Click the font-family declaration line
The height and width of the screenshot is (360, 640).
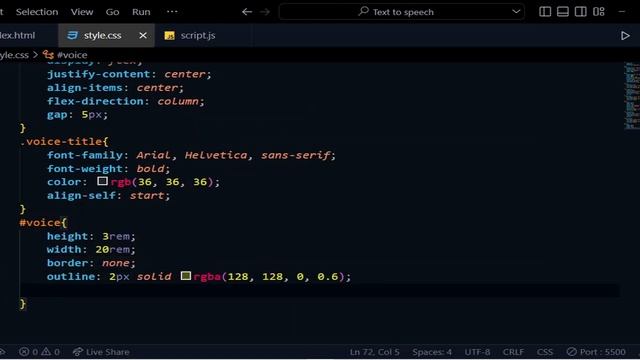(x=191, y=155)
